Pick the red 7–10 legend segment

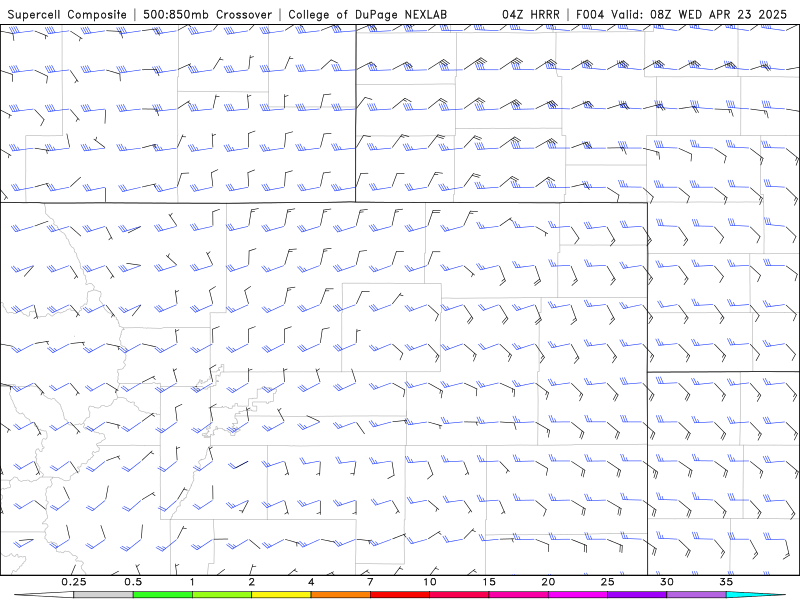point(399,595)
